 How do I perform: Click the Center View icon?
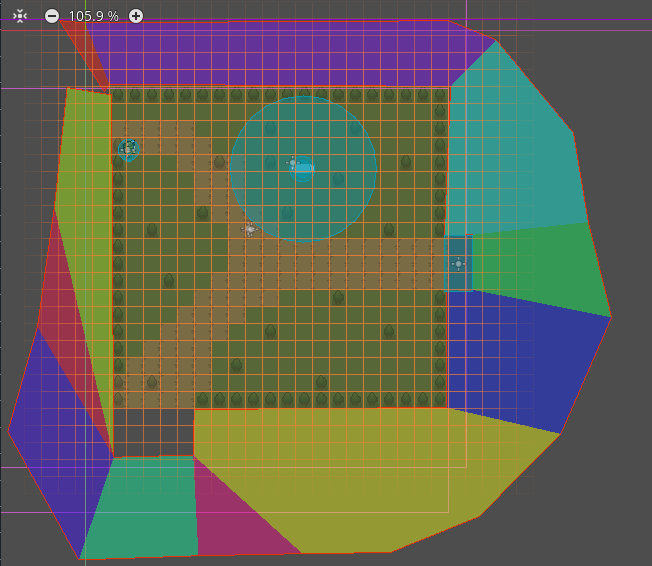20,16
